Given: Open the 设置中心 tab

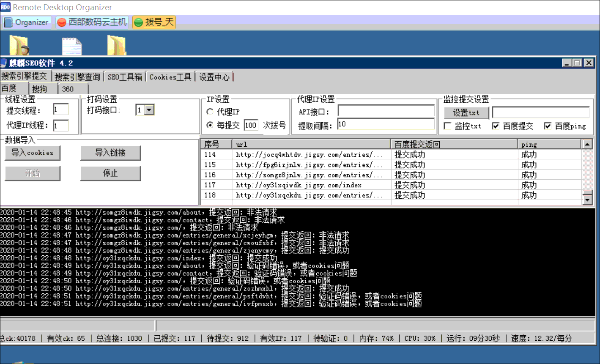Looking at the screenshot, I should pyautogui.click(x=214, y=77).
